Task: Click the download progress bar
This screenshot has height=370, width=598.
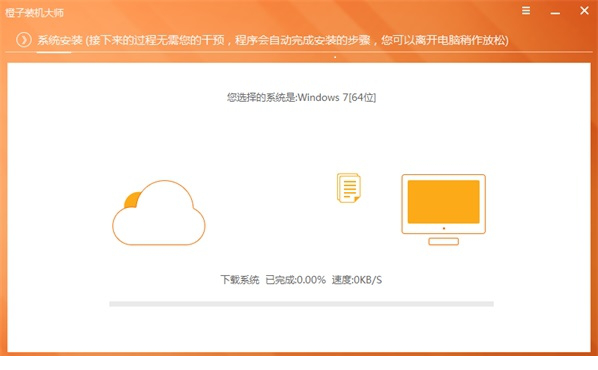Action: (301, 304)
